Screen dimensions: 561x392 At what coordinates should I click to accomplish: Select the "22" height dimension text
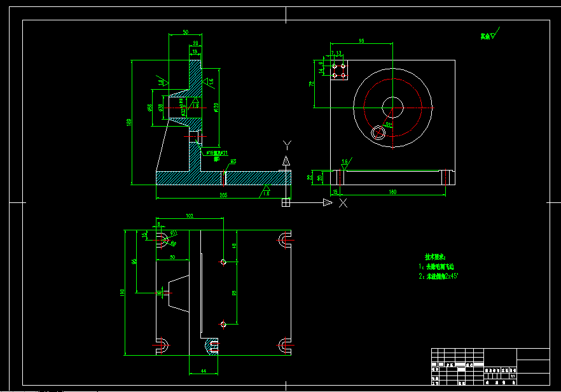click(x=310, y=177)
